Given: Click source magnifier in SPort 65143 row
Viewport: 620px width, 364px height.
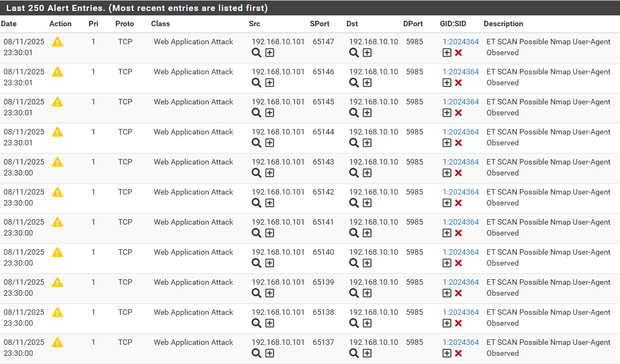Looking at the screenshot, I should tap(256, 173).
